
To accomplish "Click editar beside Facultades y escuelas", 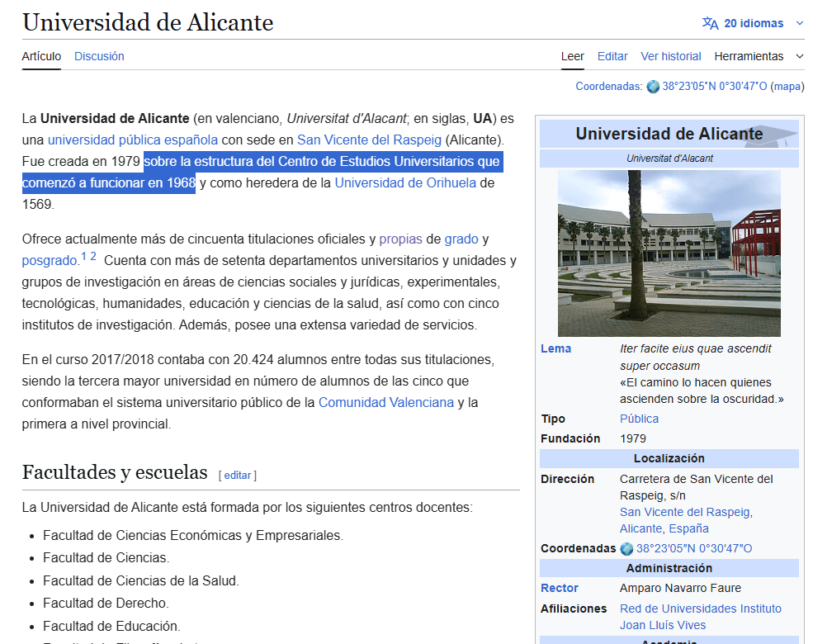I will [238, 475].
